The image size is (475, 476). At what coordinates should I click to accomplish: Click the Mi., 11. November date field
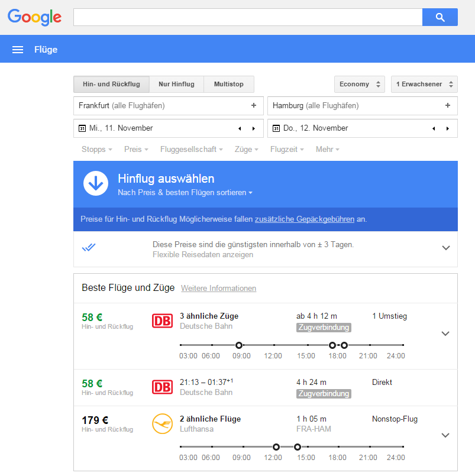pyautogui.click(x=169, y=128)
